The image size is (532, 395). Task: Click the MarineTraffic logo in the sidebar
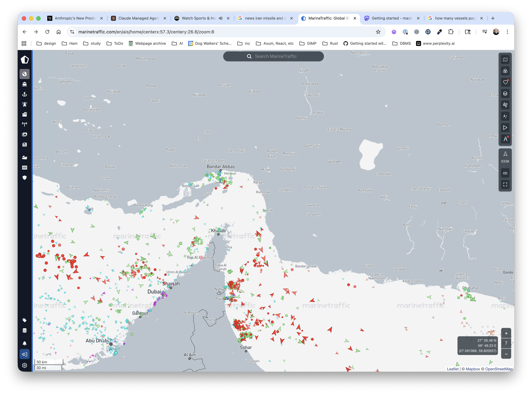25,60
